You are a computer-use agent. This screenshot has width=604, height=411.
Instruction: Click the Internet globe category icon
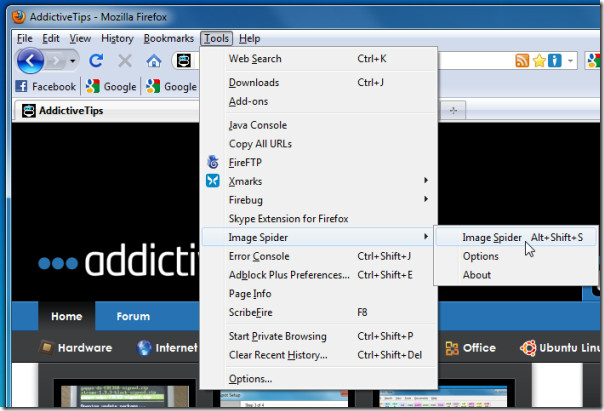click(x=144, y=347)
